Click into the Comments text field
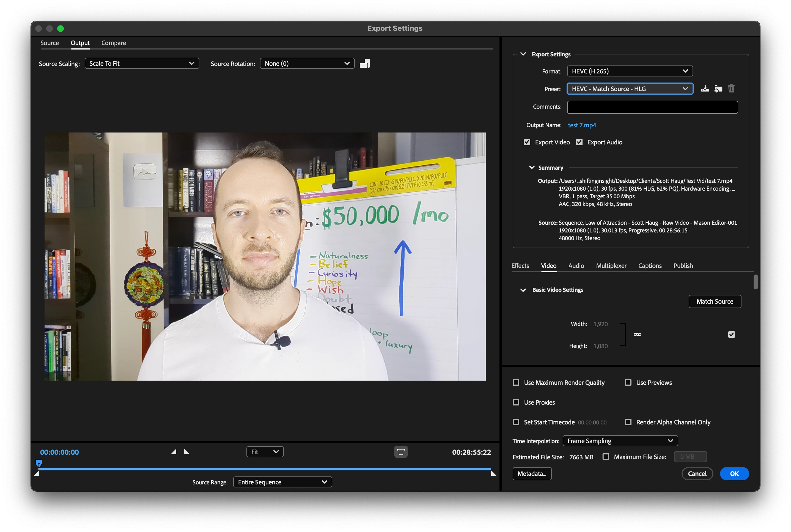Image resolution: width=791 pixels, height=532 pixels. (652, 107)
